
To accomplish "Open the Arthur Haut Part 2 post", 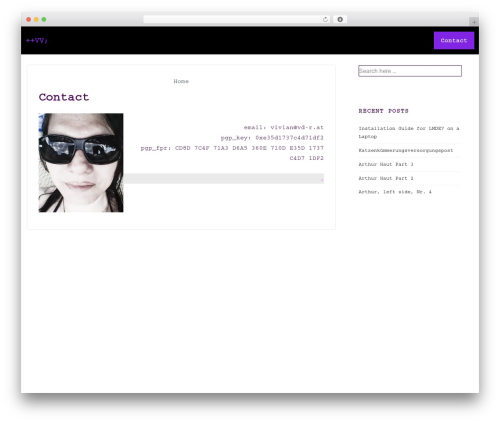I will pos(386,178).
